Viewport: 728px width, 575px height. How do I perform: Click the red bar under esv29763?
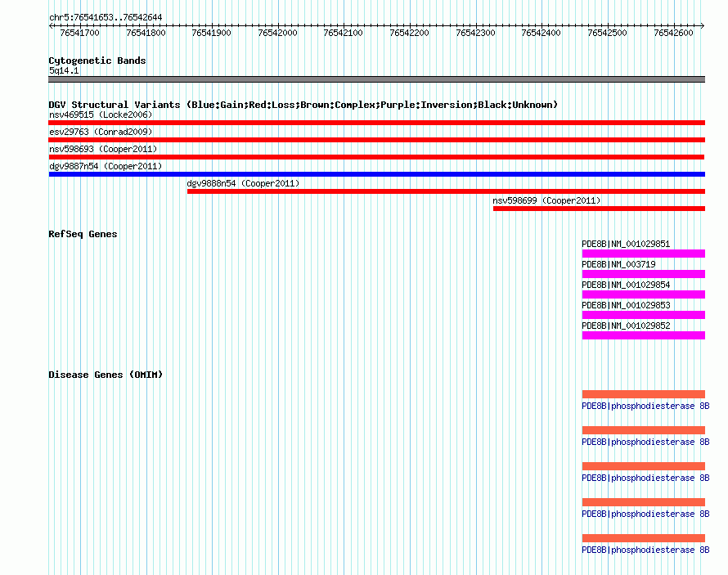376,140
